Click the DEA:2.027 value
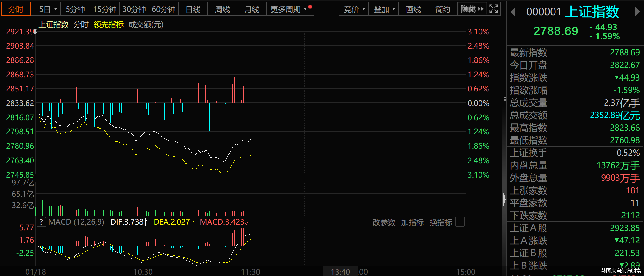Image resolution: width=644 pixels, height=276 pixels. click(174, 222)
